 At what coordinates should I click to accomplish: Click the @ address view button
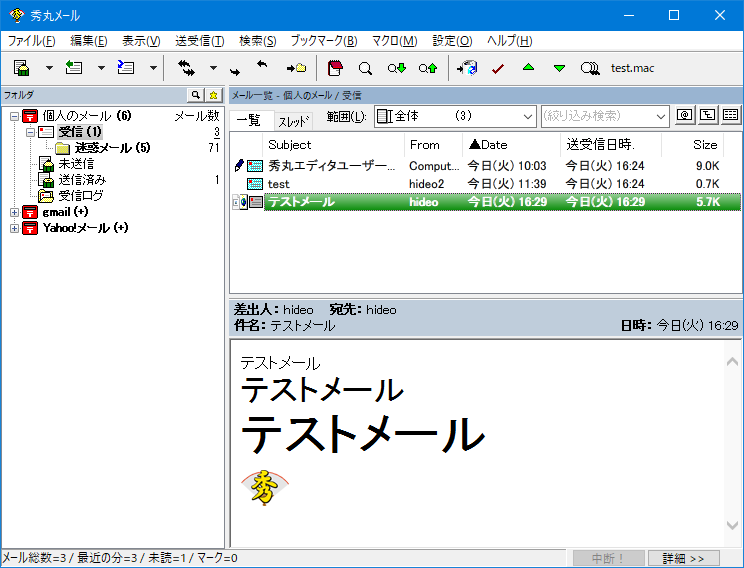click(x=684, y=115)
